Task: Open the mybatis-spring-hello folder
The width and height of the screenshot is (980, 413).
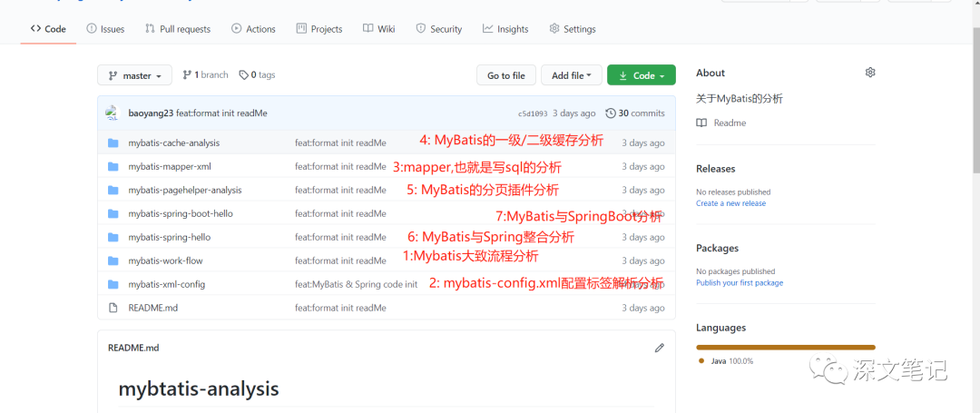Action: pyautogui.click(x=170, y=238)
